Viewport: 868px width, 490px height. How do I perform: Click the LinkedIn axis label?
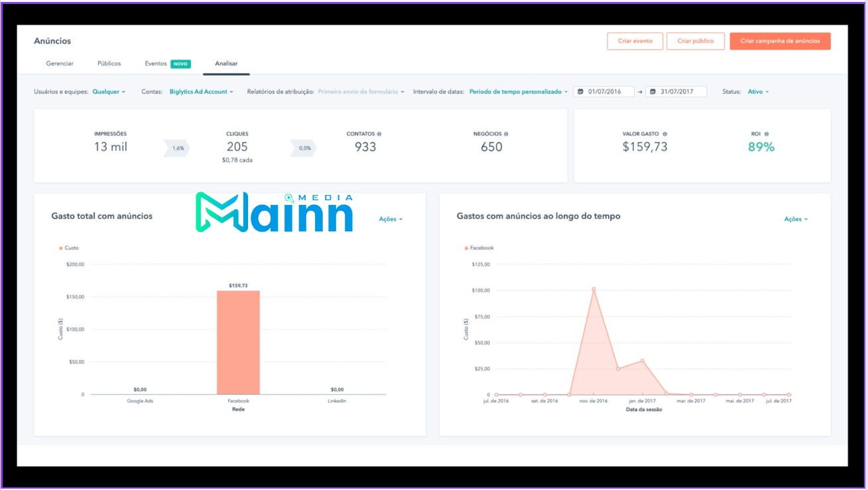(337, 401)
